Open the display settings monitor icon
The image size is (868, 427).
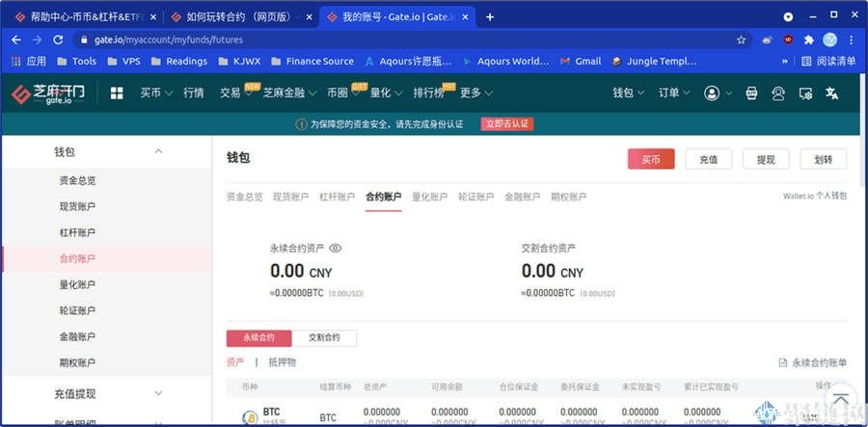(805, 93)
